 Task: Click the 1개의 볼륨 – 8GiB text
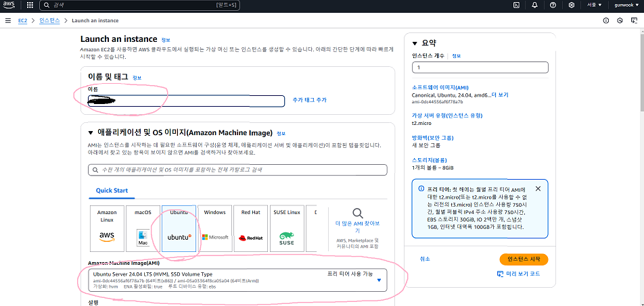click(x=432, y=168)
